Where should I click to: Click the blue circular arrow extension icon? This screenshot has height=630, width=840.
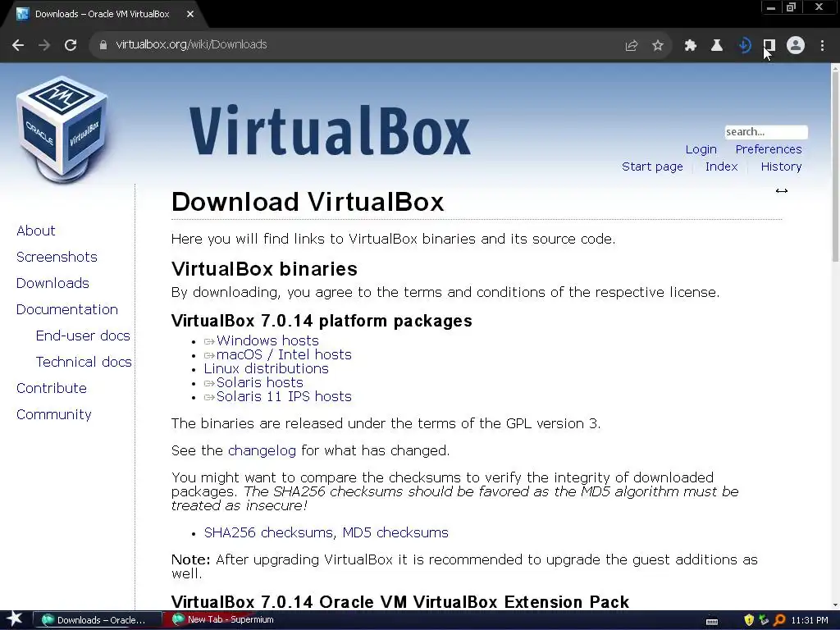coord(743,46)
